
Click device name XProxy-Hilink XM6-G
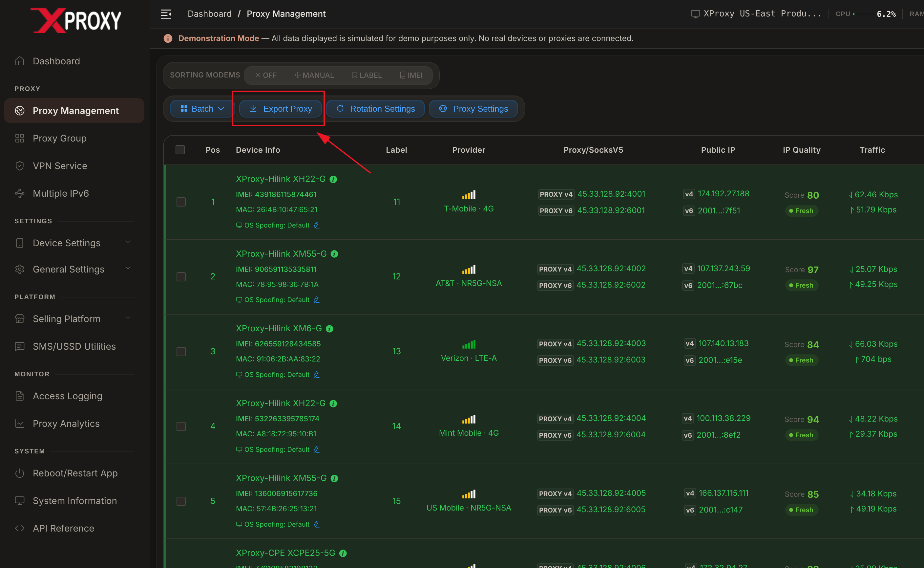coord(279,328)
